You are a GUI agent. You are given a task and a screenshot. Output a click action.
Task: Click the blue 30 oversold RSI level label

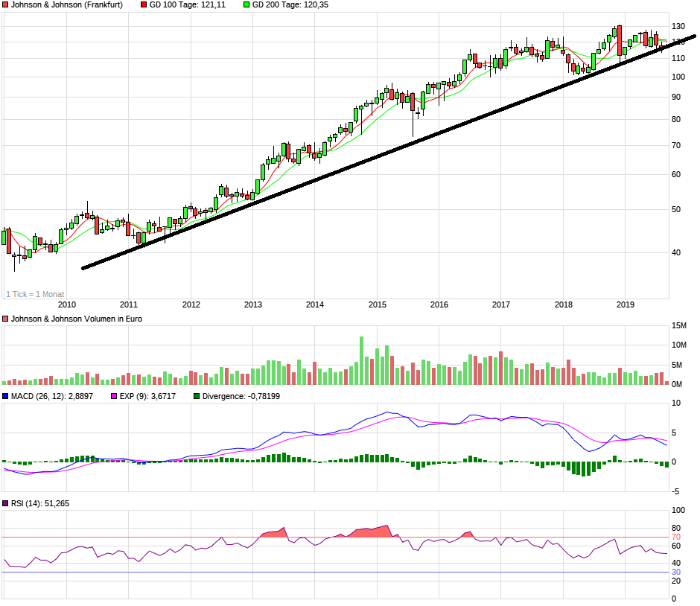676,572
